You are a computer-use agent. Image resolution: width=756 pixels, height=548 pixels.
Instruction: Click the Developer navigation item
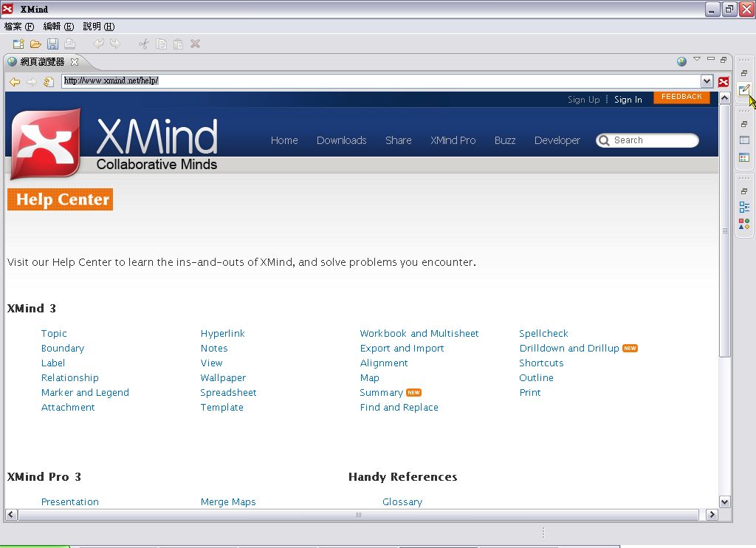[x=557, y=140]
